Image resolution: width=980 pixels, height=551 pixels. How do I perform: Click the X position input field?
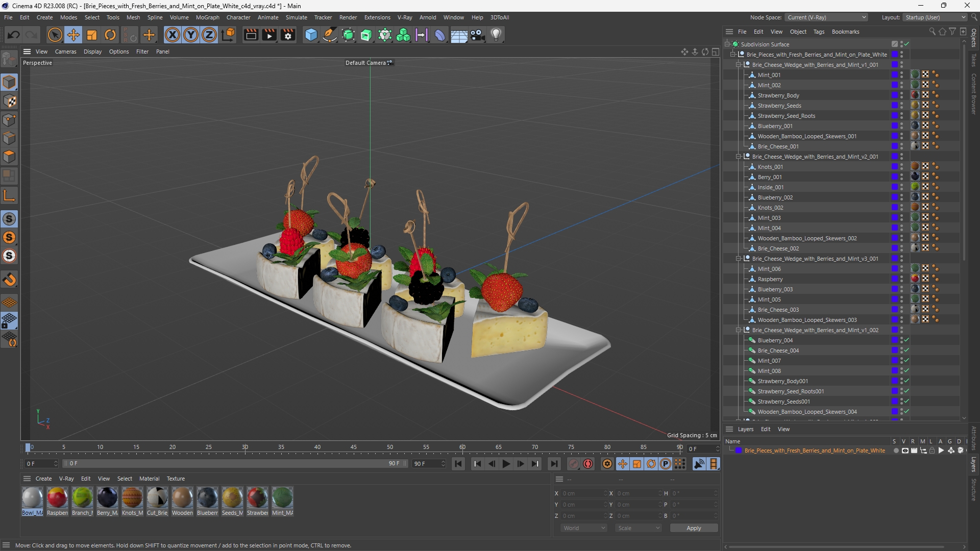coord(584,493)
